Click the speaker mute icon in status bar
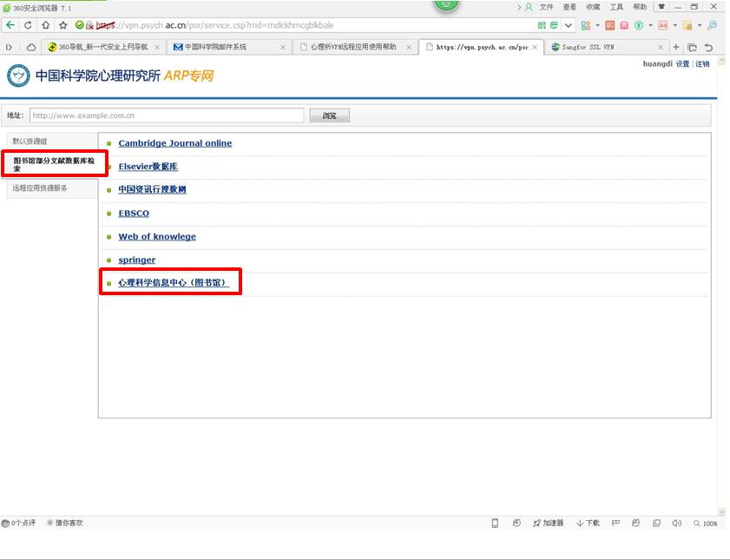This screenshot has width=730, height=560. tap(676, 524)
